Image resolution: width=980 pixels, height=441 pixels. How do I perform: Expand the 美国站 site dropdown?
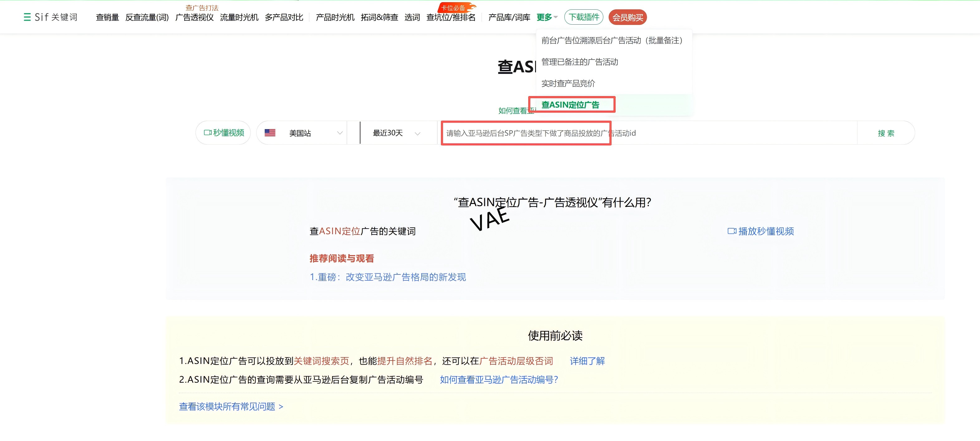pos(340,133)
